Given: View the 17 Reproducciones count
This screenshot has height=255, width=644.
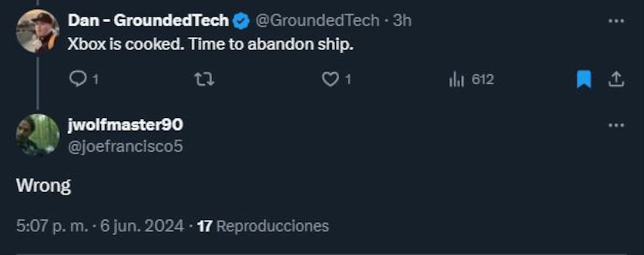Looking at the screenshot, I should [x=263, y=226].
